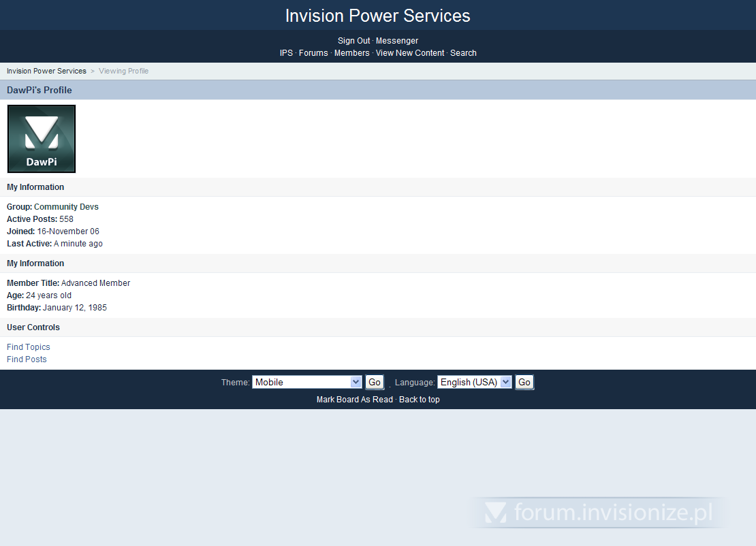Click the DawPi avatar image
Image resolution: width=756 pixels, height=546 pixels.
coord(42,139)
